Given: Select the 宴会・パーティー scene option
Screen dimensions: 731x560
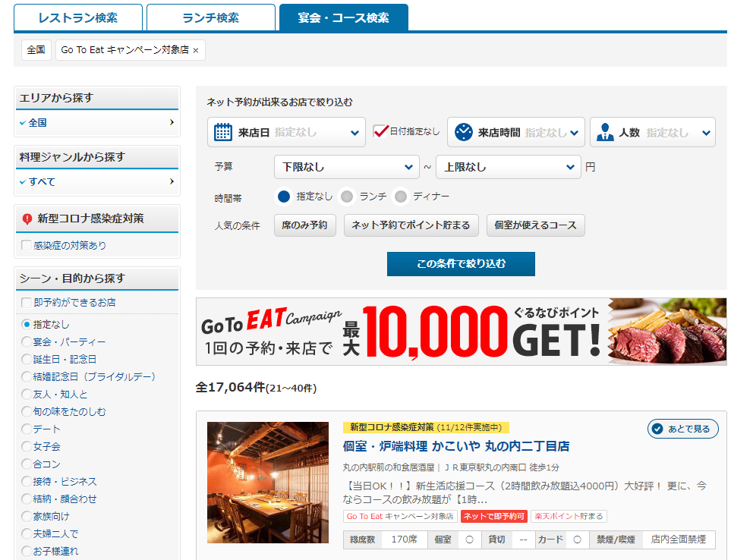Looking at the screenshot, I should (x=27, y=342).
